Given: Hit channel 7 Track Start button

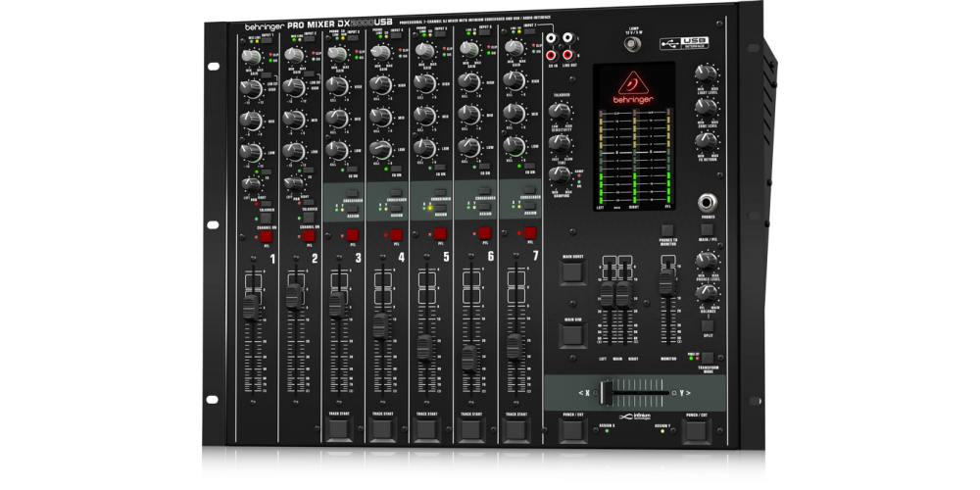Looking at the screenshot, I should pos(515,430).
